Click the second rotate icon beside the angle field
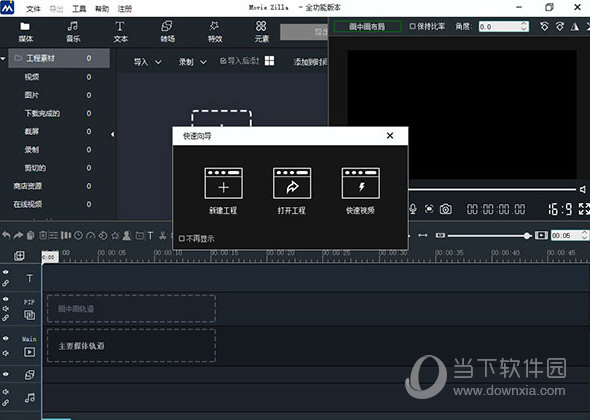 pos(560,26)
